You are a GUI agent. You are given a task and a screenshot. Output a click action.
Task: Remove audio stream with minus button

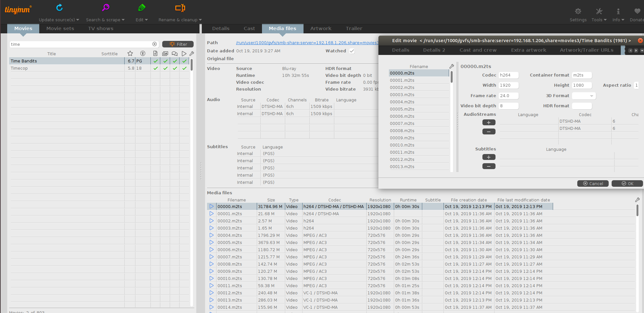coord(489,131)
